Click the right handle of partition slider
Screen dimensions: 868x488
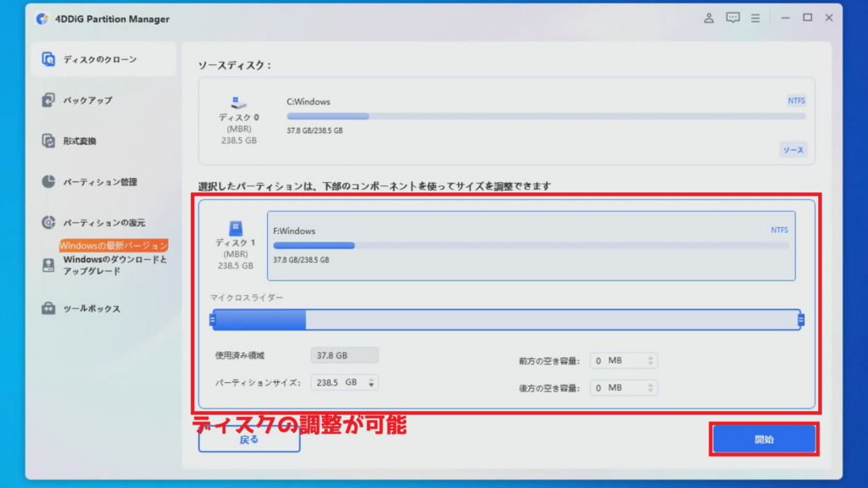click(801, 319)
